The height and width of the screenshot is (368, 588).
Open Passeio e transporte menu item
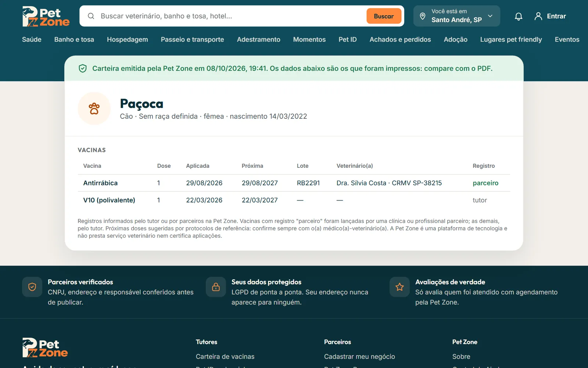(x=192, y=39)
